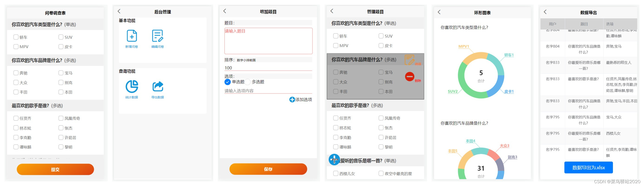Screen dimensions: 644x186
Task: Click the 别克3 label on the brand chart
Action: tap(512, 157)
